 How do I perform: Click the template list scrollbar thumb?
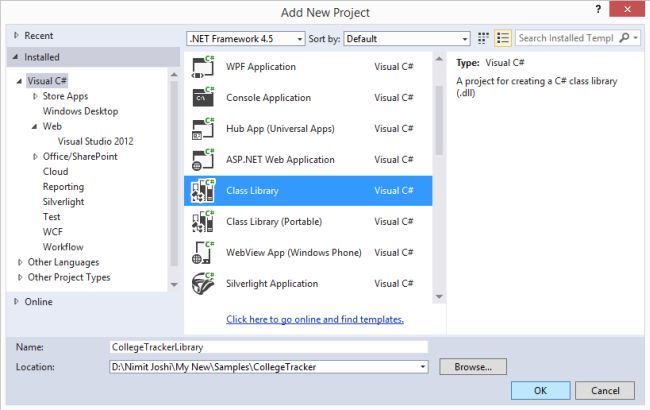[439, 120]
